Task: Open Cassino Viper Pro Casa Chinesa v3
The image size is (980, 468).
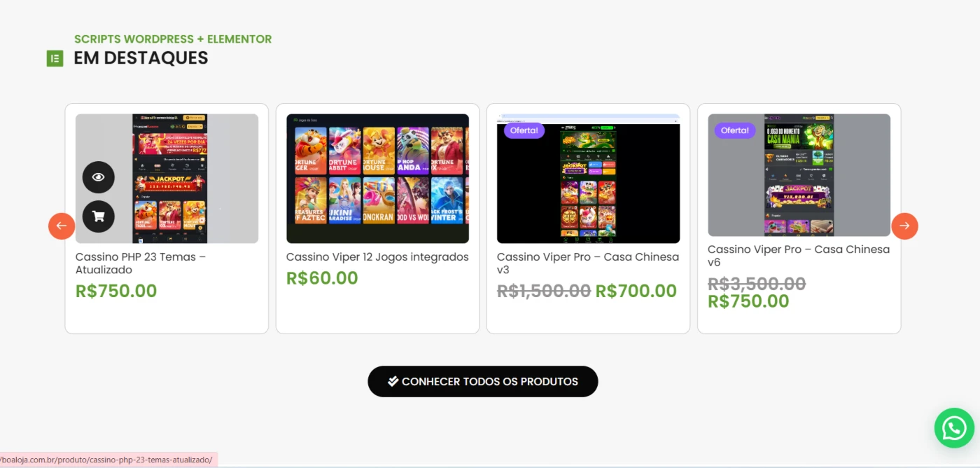Action: 588,263
